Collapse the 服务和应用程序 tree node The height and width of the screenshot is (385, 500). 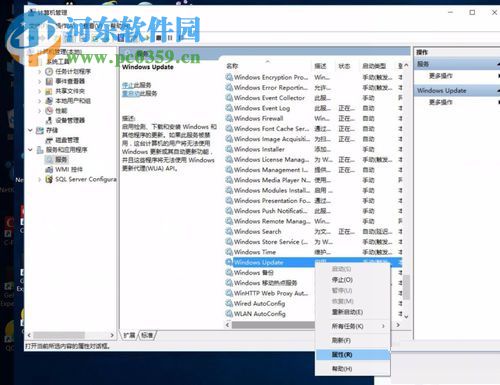(30, 150)
